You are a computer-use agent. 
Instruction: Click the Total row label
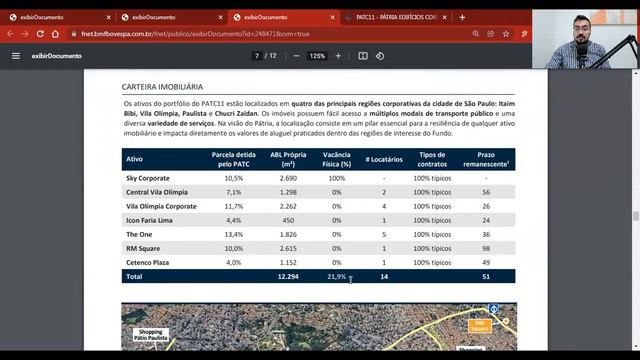coord(134,276)
